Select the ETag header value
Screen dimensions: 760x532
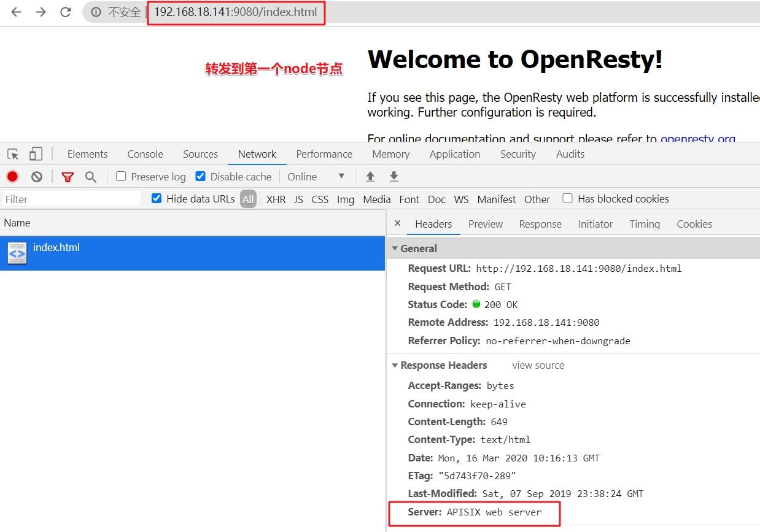[477, 476]
